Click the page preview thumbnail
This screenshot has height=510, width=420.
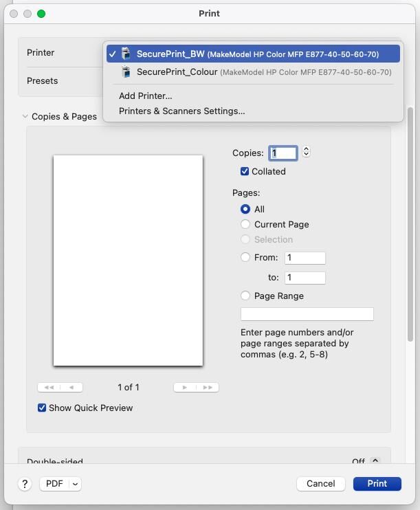[128, 260]
